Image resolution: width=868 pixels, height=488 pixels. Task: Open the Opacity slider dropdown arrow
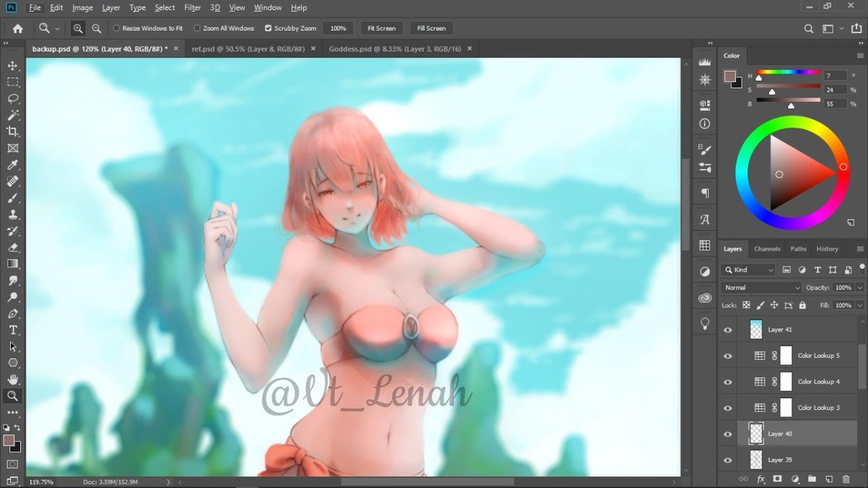pyautogui.click(x=859, y=287)
